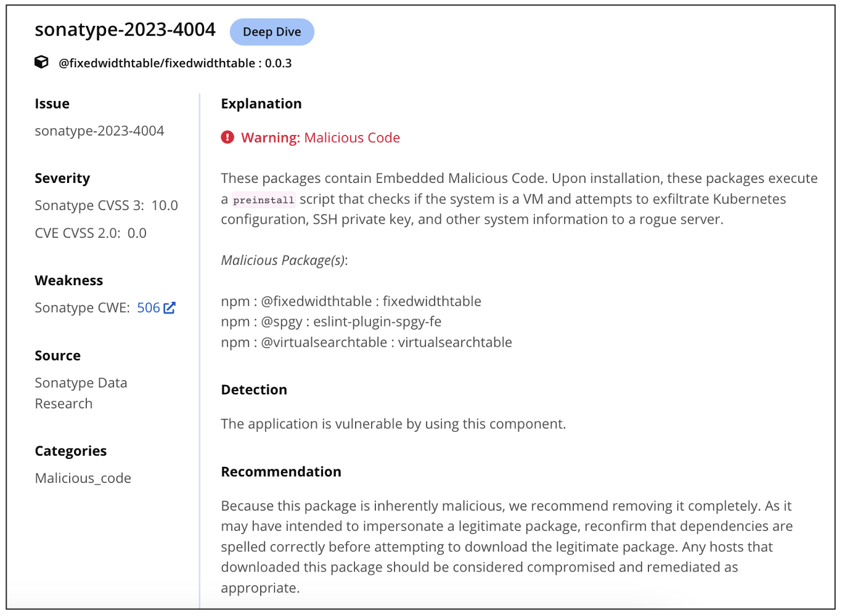Click the Sonatype Data Research source text
Viewport: 842px width, 616px height.
[81, 393]
